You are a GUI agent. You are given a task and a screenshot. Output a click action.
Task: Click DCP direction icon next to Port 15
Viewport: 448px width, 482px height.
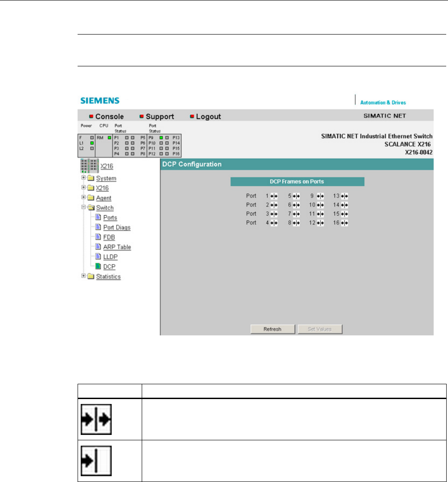[344, 214]
